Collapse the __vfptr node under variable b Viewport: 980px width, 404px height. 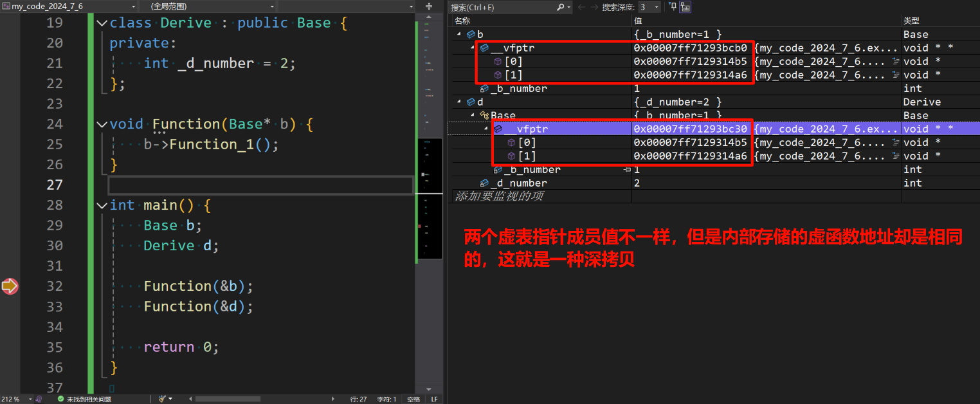[x=471, y=48]
